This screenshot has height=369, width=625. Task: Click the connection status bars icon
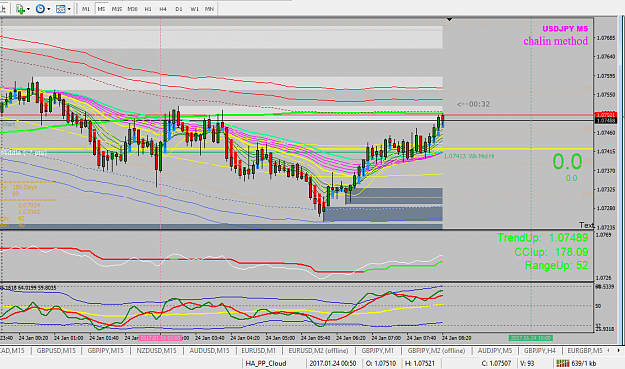tap(562, 363)
